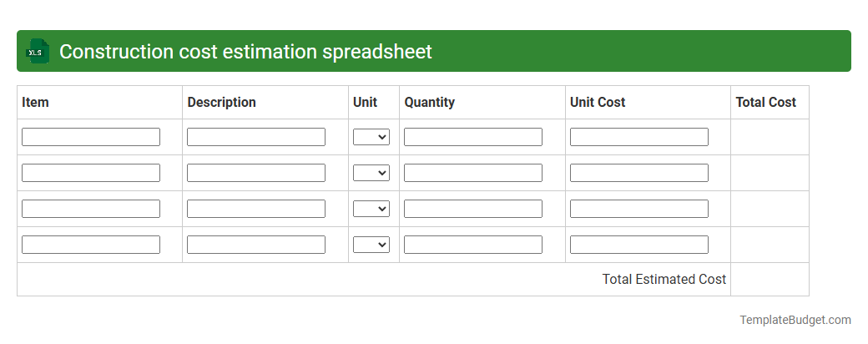This screenshot has height=344, width=868.
Task: Click the Quantity field in first row
Action: pos(473,137)
